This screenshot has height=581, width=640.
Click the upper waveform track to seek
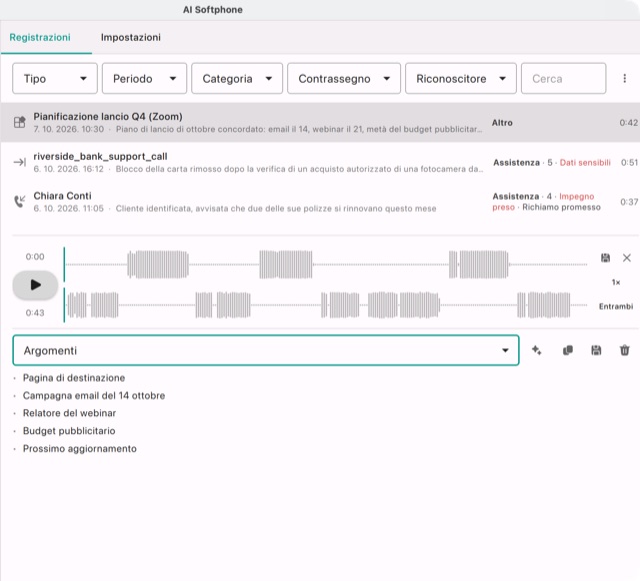[327, 265]
